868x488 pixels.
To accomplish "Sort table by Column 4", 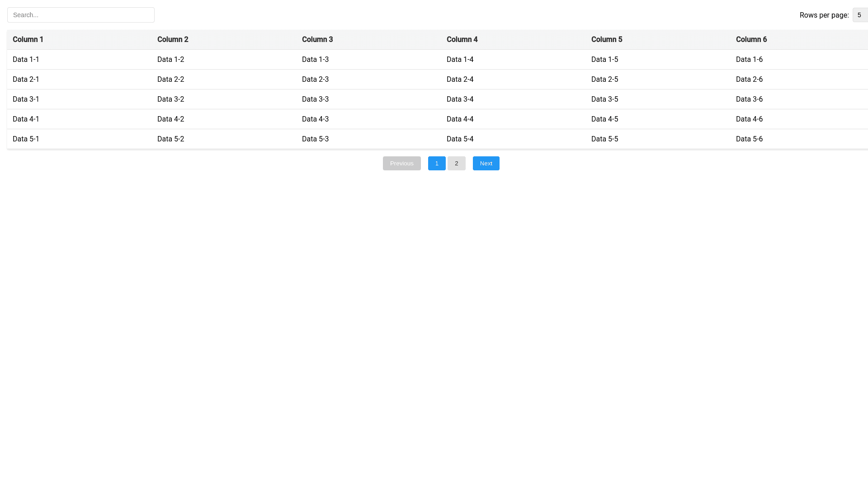I will pos(462,39).
